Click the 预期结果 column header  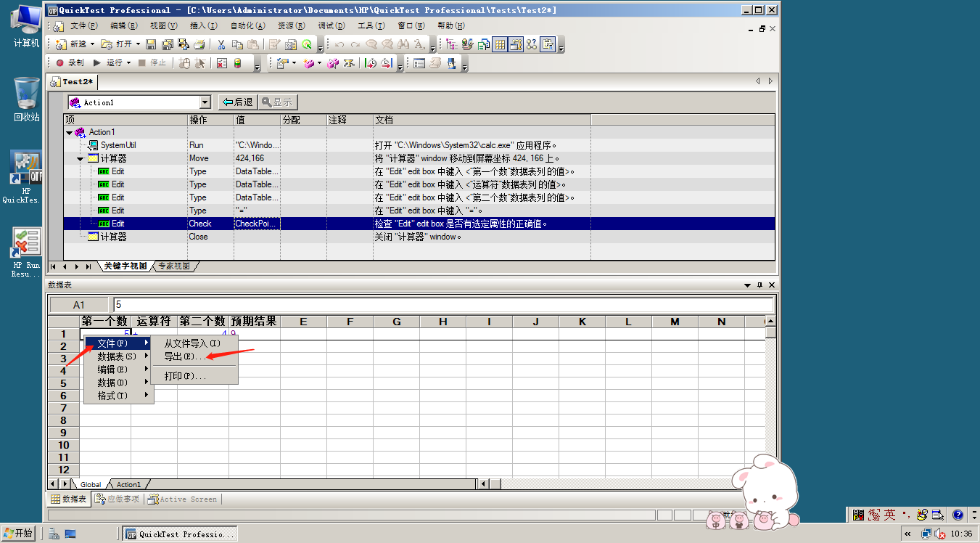coord(254,322)
